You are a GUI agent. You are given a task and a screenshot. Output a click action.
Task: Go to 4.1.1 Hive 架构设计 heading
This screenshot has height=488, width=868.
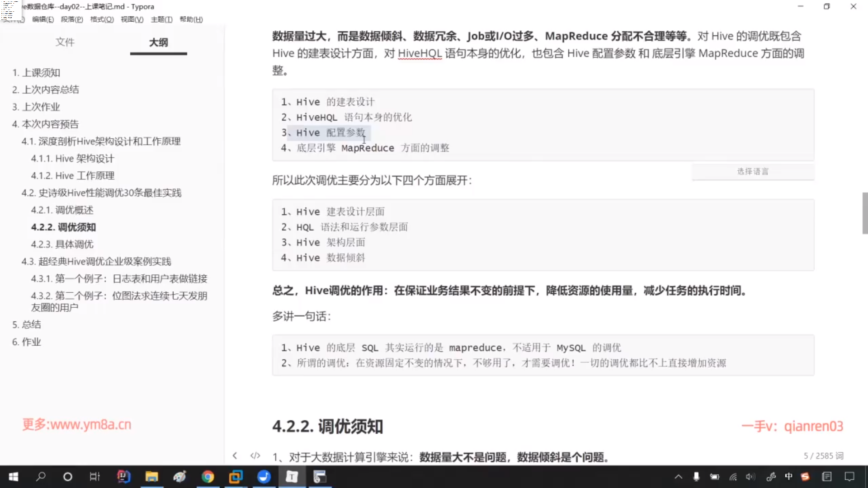tap(72, 159)
